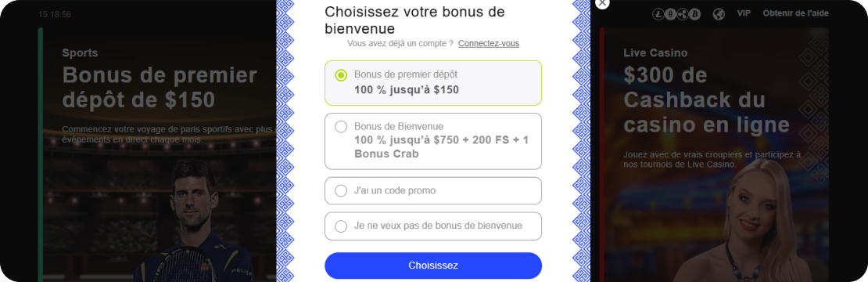Screen dimensions: 868x282
Task: Follow the Connectez-vous link
Action: coord(489,43)
